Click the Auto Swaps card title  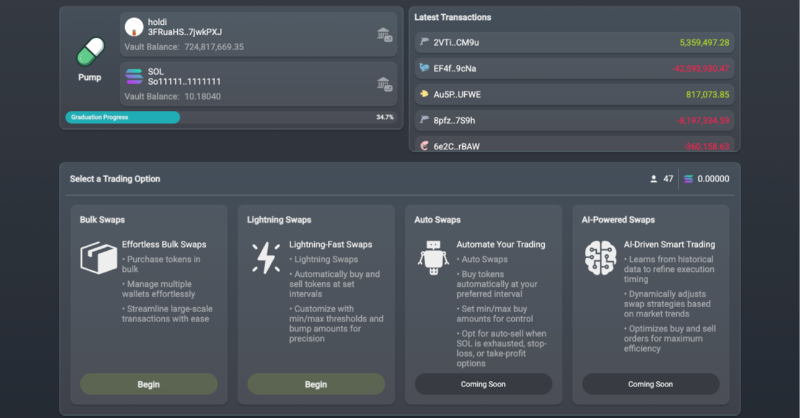tap(437, 220)
